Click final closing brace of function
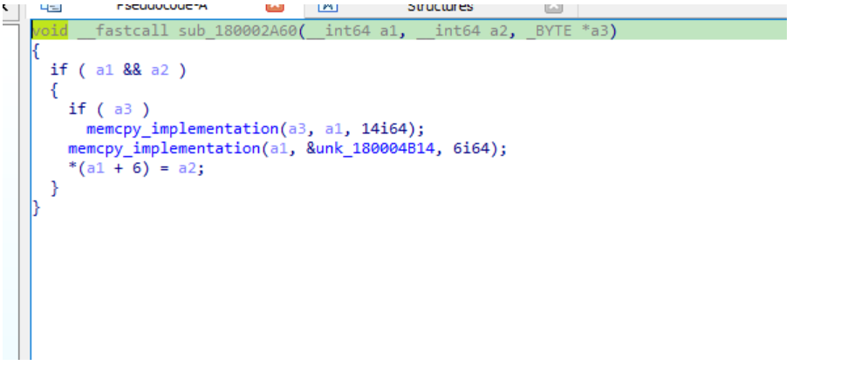This screenshot has width=868, height=372. coord(36,208)
